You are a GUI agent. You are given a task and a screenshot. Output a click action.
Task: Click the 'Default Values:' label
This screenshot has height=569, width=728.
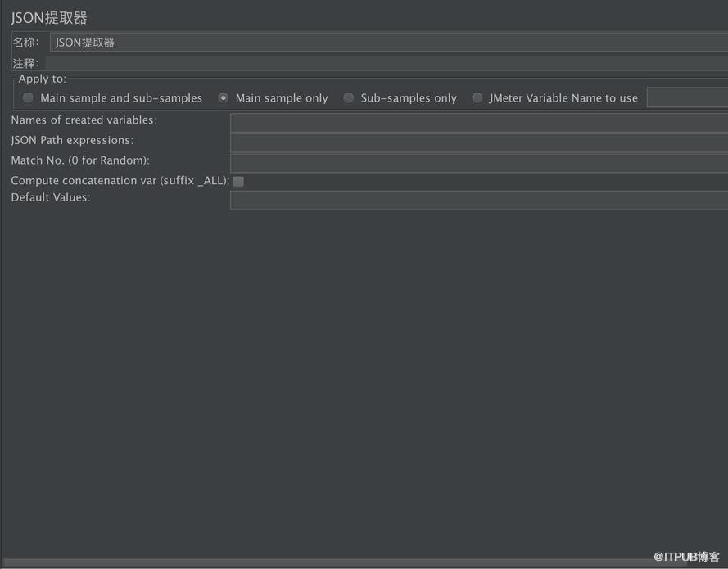coord(51,197)
